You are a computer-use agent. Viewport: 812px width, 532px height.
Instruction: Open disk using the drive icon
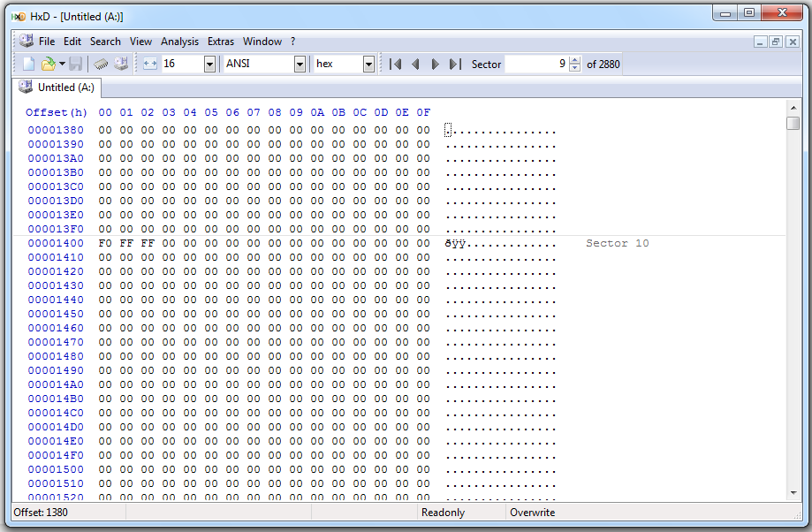(121, 64)
